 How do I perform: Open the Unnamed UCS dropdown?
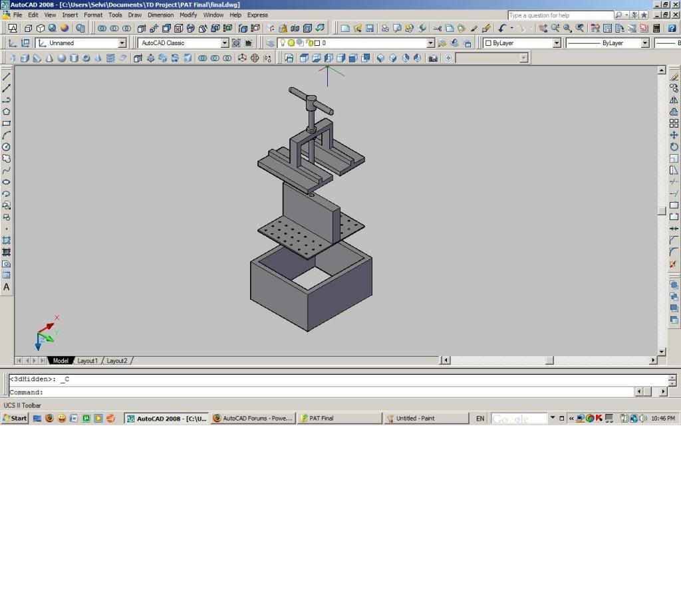[x=122, y=43]
